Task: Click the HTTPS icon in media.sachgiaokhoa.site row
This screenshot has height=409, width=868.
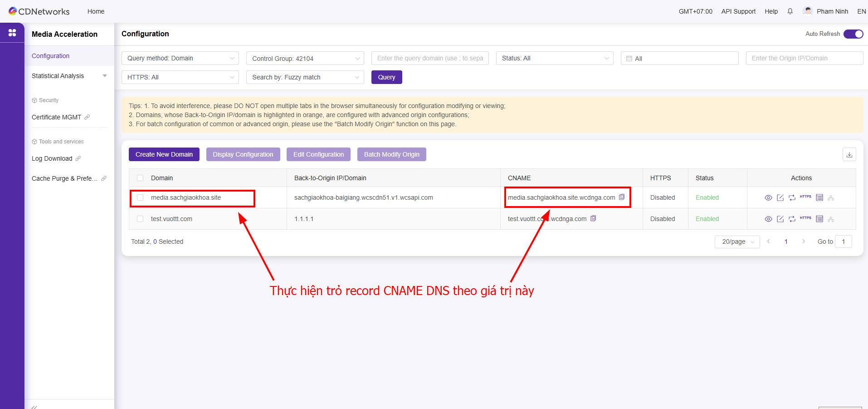Action: click(x=805, y=197)
